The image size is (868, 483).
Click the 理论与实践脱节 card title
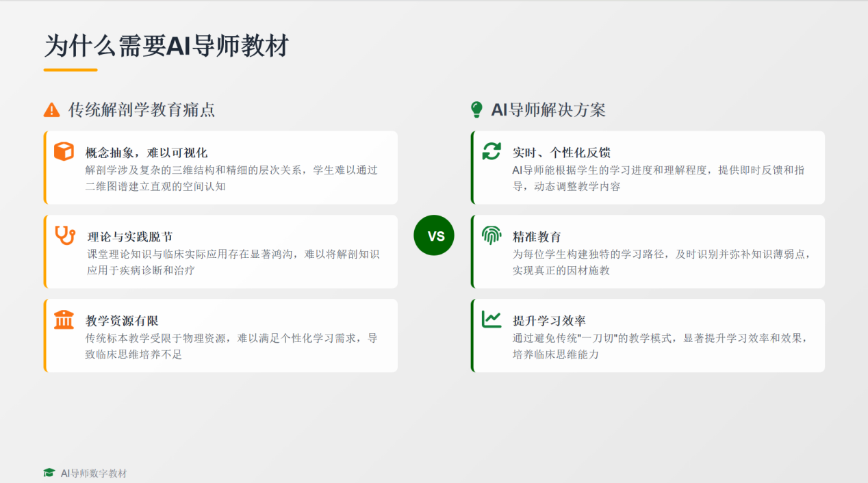point(130,237)
